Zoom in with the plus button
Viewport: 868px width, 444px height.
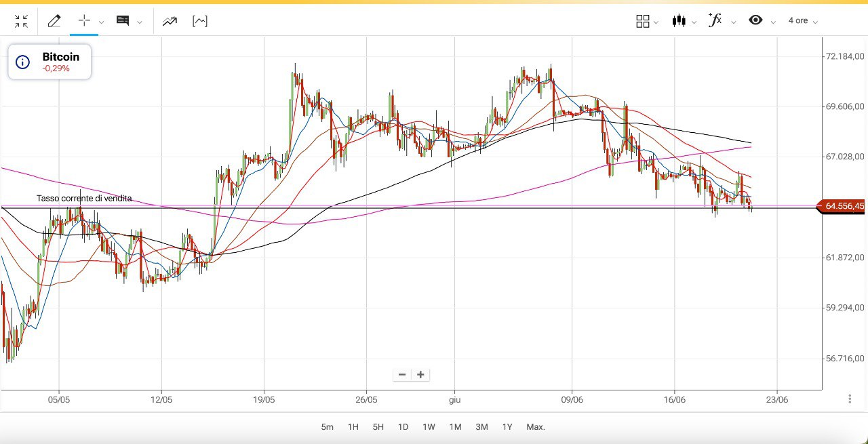coord(420,375)
